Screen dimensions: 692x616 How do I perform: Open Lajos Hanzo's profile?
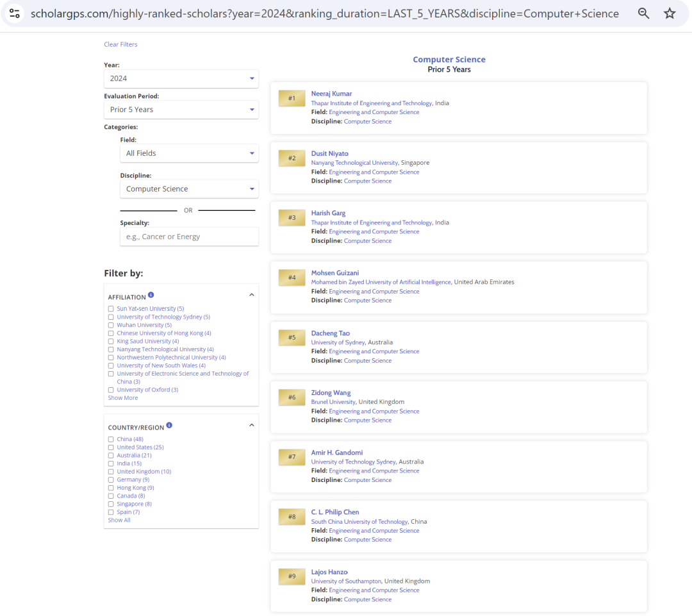[329, 572]
